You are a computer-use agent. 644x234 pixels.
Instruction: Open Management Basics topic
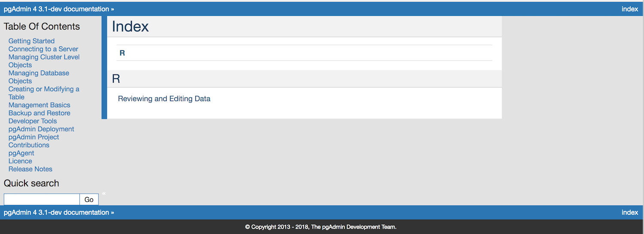click(39, 105)
